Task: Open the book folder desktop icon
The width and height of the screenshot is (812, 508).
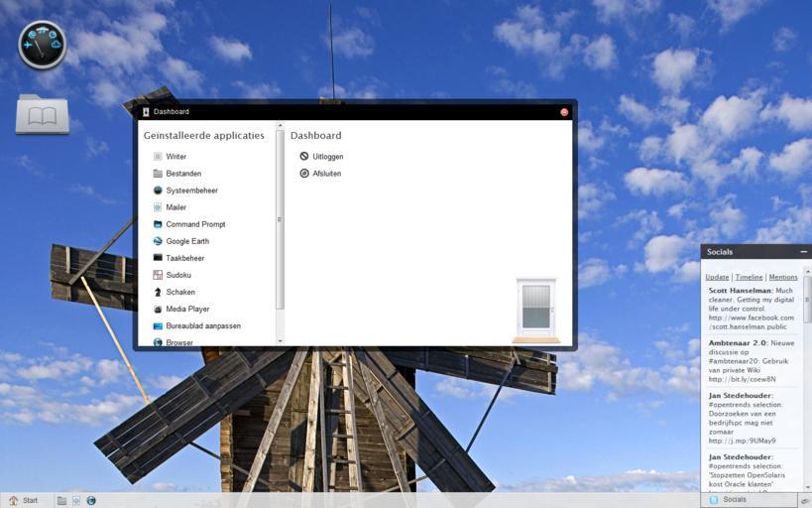Action: click(x=43, y=115)
